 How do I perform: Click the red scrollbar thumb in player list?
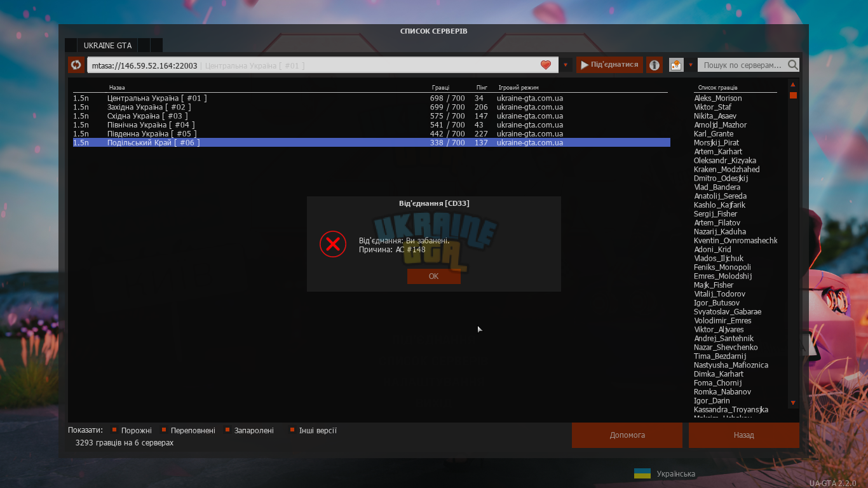tap(793, 95)
